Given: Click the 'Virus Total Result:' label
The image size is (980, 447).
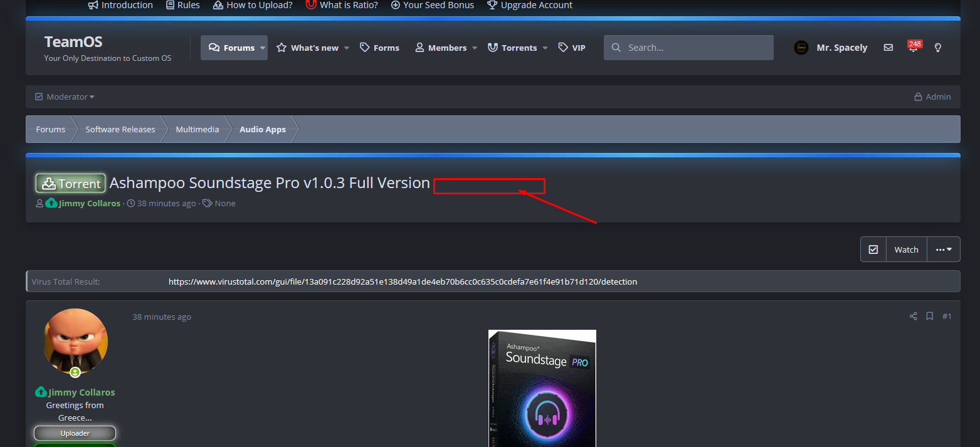Looking at the screenshot, I should [66, 282].
